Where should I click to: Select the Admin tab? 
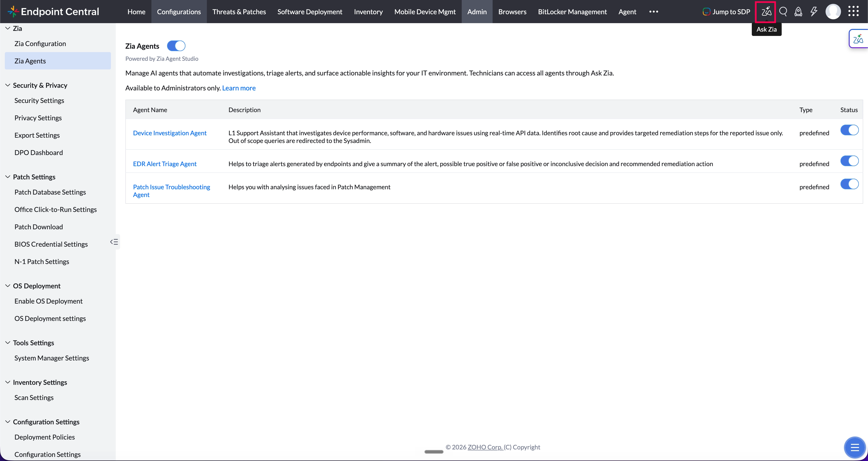coord(477,12)
